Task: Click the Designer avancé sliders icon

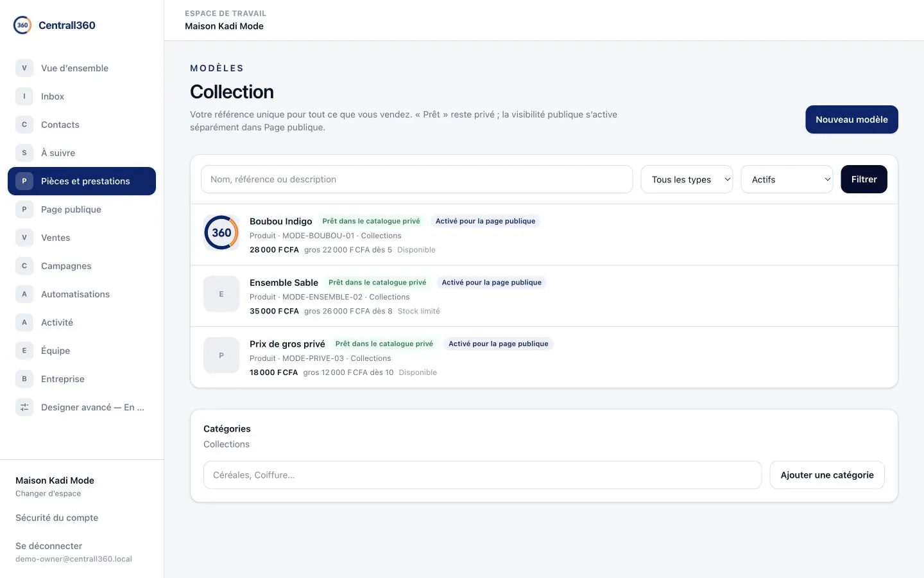Action: coord(24,407)
